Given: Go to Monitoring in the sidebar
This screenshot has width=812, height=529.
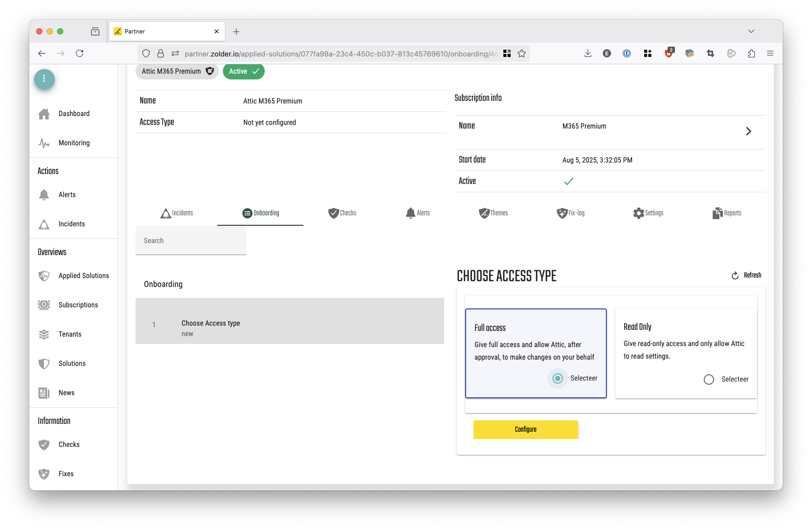Looking at the screenshot, I should coord(73,143).
